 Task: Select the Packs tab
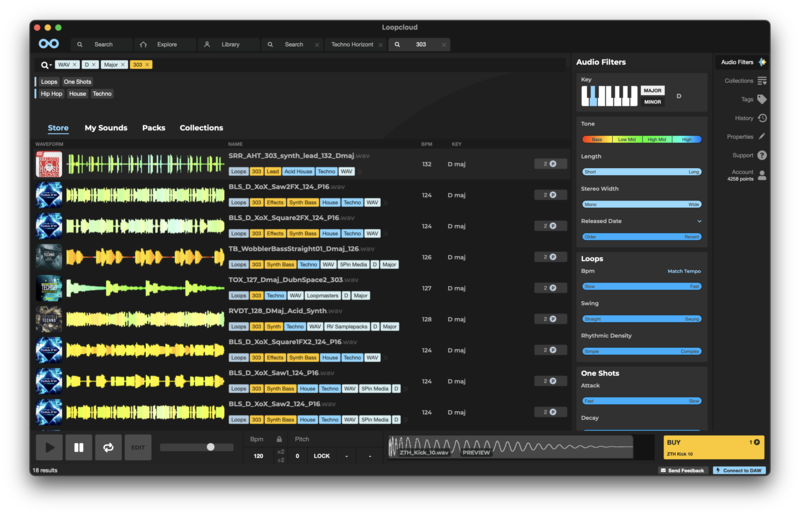coord(154,128)
